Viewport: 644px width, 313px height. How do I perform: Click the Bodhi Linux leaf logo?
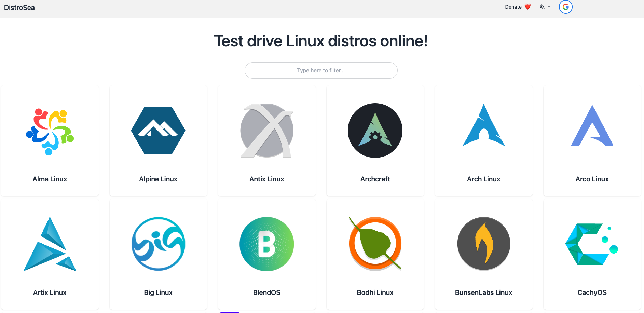coord(375,244)
